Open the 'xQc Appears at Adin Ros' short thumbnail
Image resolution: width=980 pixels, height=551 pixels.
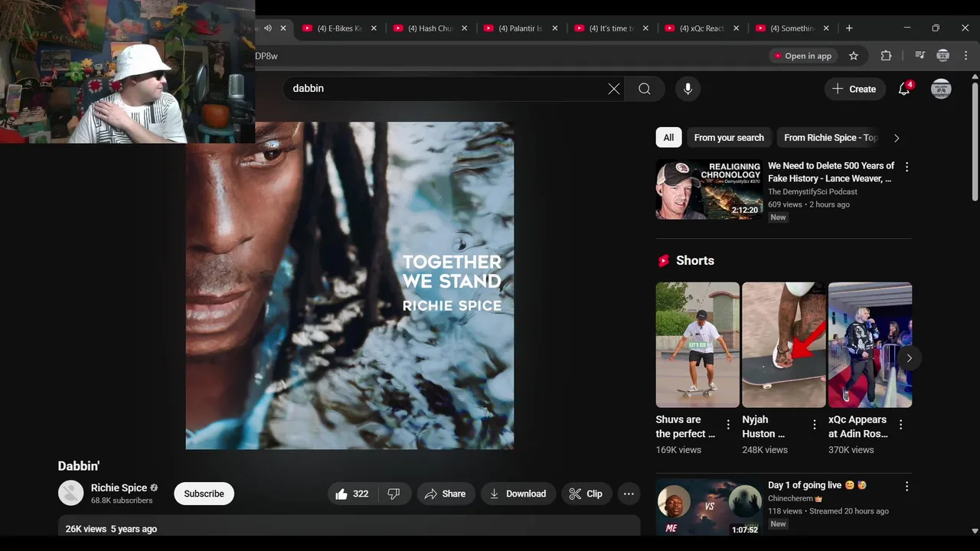pyautogui.click(x=870, y=345)
